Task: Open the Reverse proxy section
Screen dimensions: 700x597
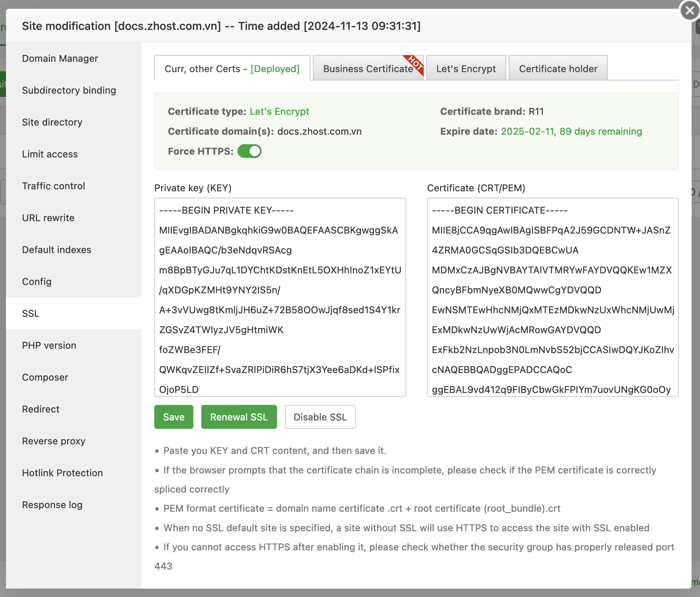Action: point(53,441)
